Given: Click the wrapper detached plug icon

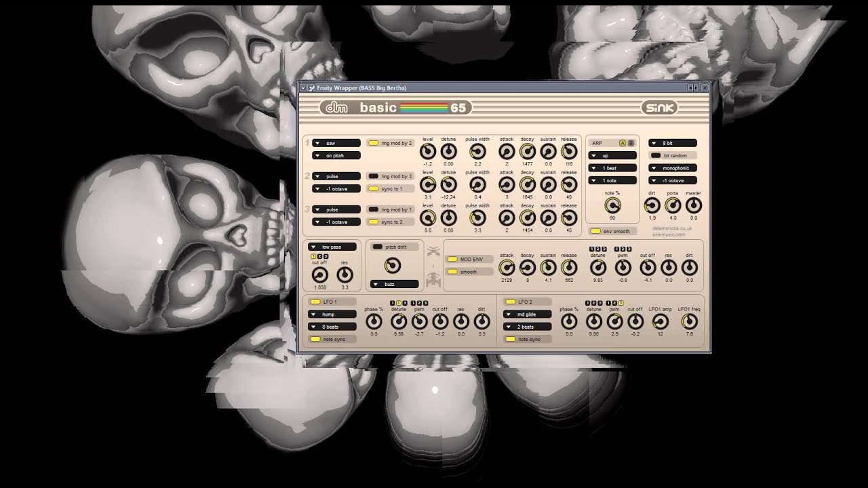Looking at the screenshot, I should [x=311, y=87].
